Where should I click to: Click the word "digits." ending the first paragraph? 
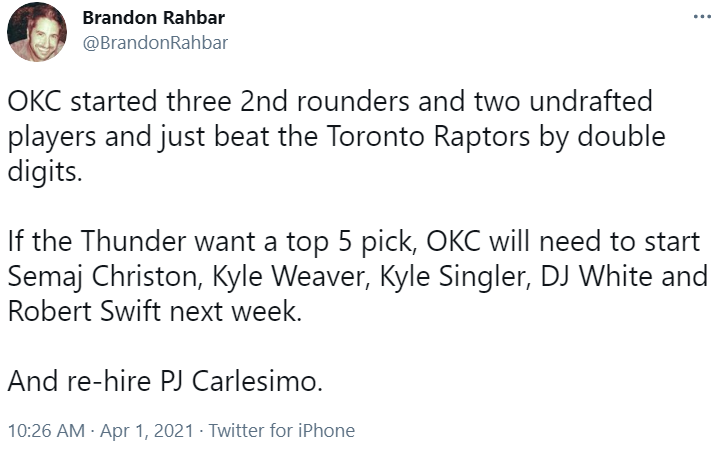[x=45, y=172]
